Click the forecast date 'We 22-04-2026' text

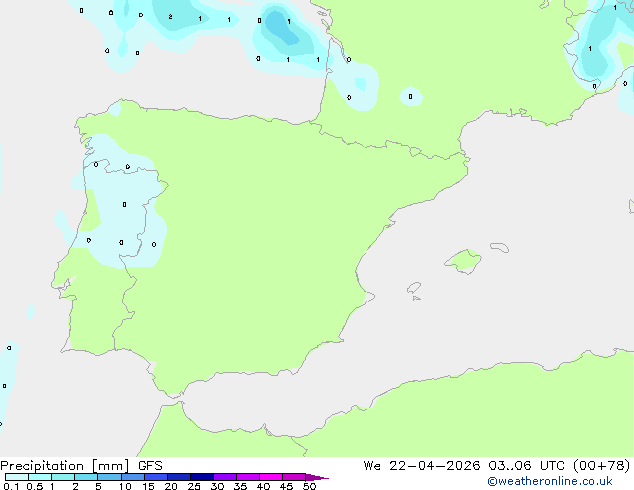point(422,466)
